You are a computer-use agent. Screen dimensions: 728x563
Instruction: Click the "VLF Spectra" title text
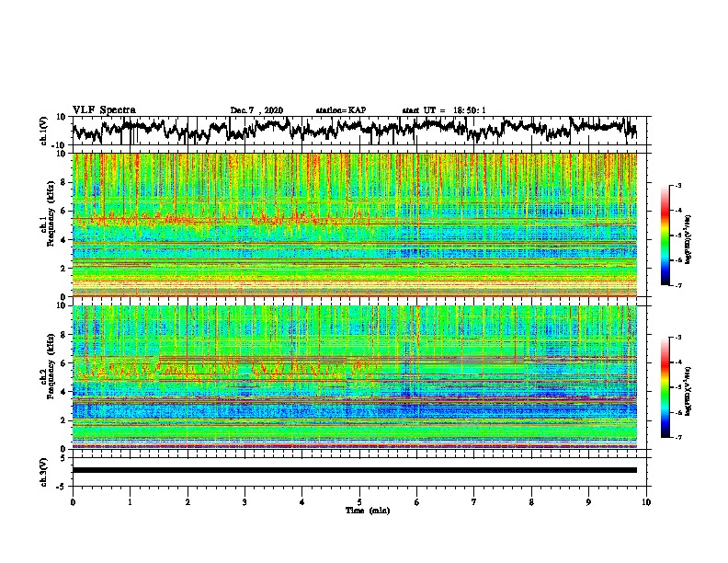104,110
